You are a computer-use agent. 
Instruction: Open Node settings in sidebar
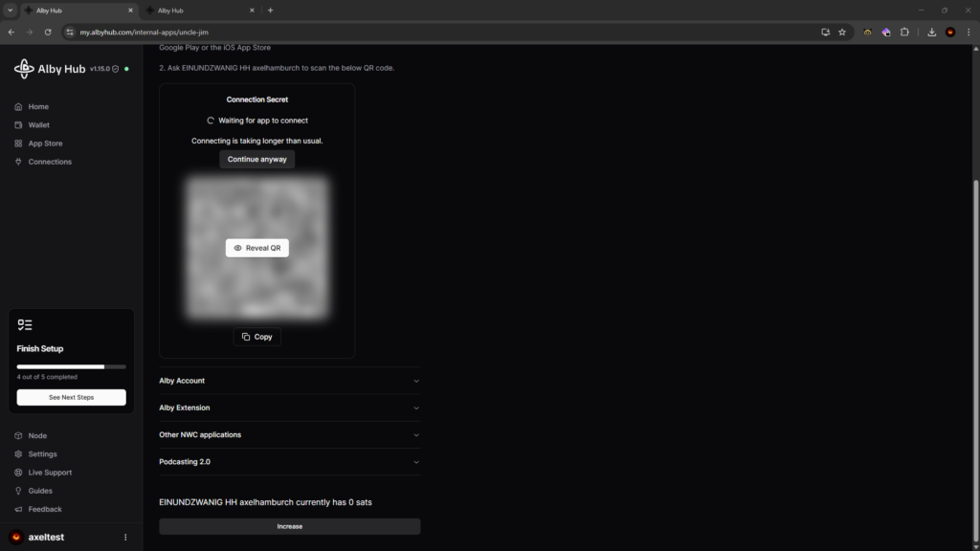[37, 436]
